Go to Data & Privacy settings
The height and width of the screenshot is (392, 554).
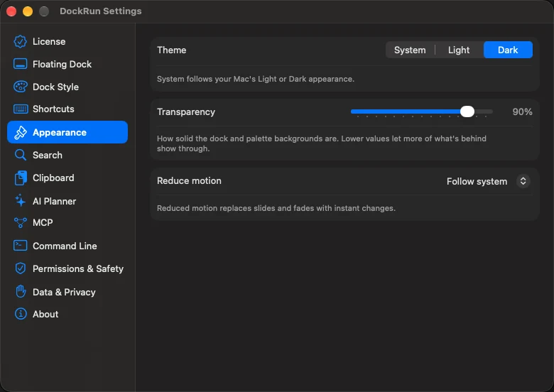(67, 292)
